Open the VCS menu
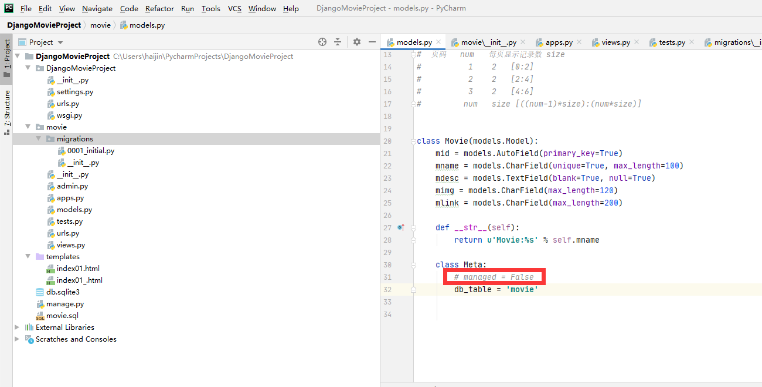The height and width of the screenshot is (387, 762). (x=235, y=9)
